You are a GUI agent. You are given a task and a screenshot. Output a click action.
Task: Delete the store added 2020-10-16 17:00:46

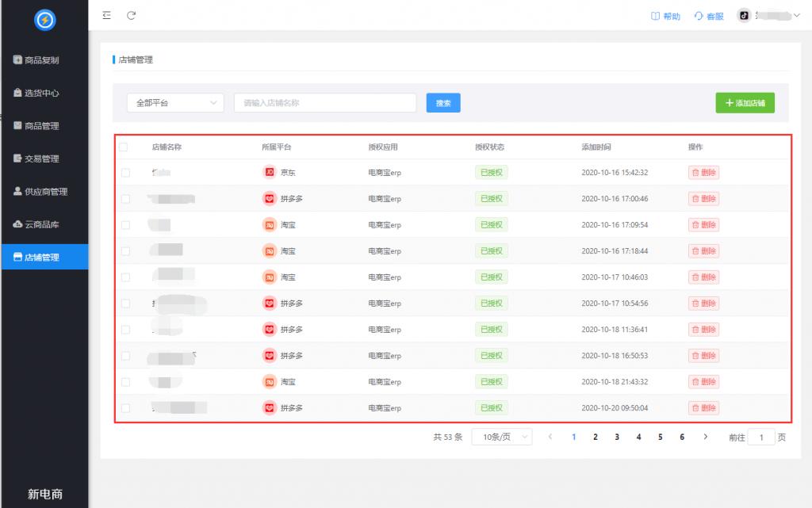[704, 199]
